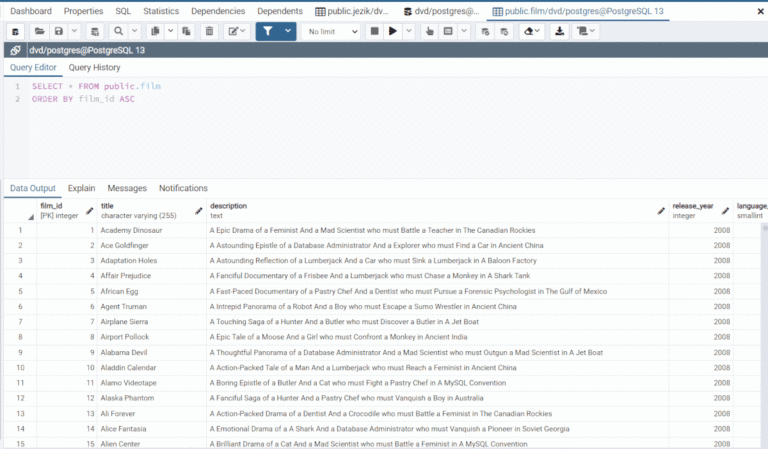Execute the query with Play icon
The height and width of the screenshot is (449, 768).
tap(393, 32)
